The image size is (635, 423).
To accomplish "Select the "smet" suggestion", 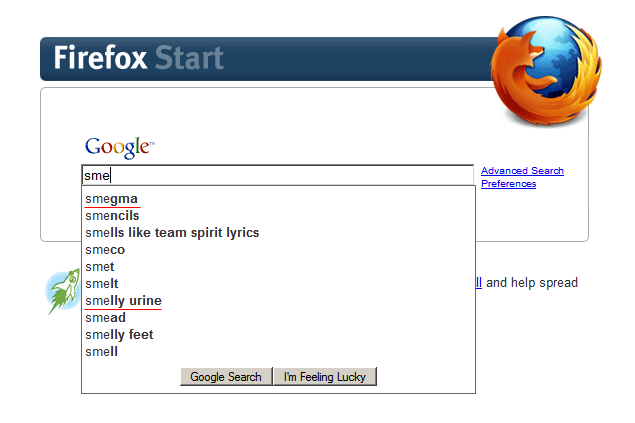I will (x=278, y=267).
